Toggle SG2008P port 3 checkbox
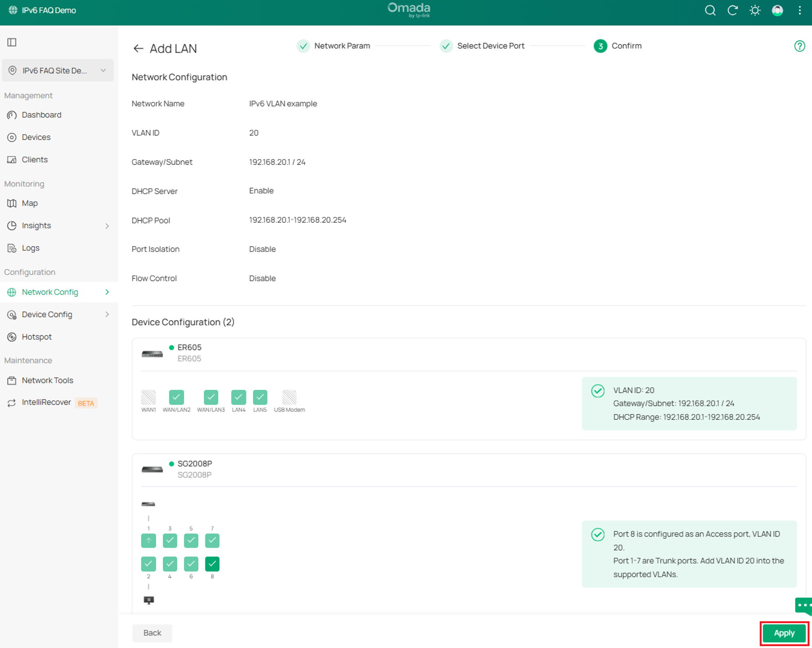 (170, 541)
